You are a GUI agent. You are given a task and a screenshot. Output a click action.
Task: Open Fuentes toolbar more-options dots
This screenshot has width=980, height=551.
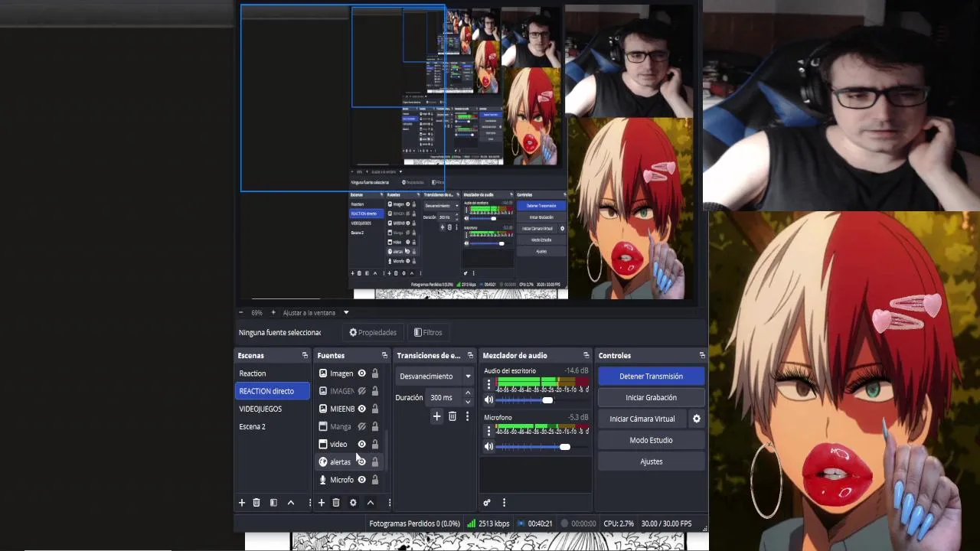(x=389, y=503)
